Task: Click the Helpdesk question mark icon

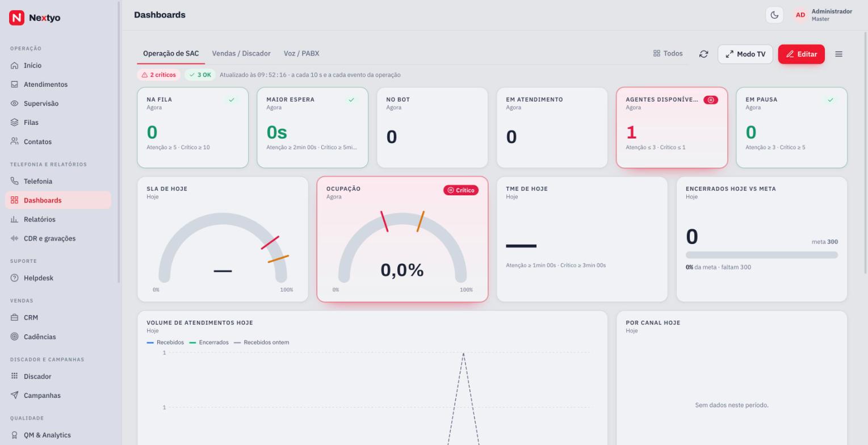Action: pyautogui.click(x=14, y=278)
